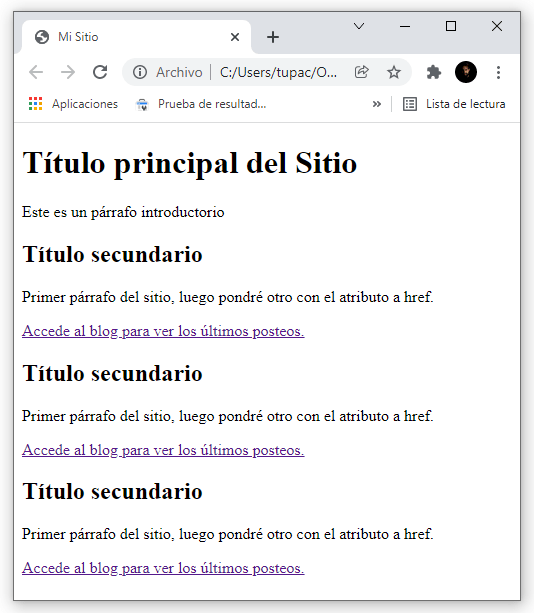Viewport: 534px width, 613px height.
Task: Follow the last Accede al blog link
Action: (x=163, y=568)
